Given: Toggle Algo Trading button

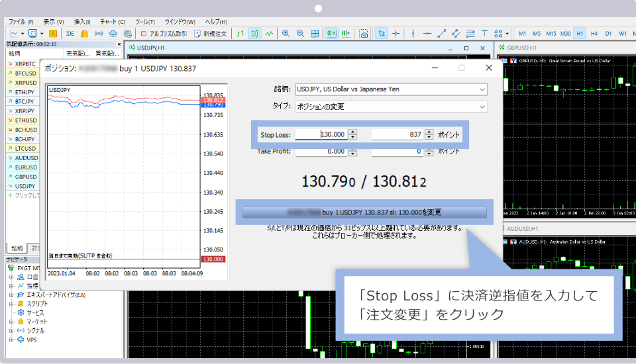Looking at the screenshot, I should point(164,34).
